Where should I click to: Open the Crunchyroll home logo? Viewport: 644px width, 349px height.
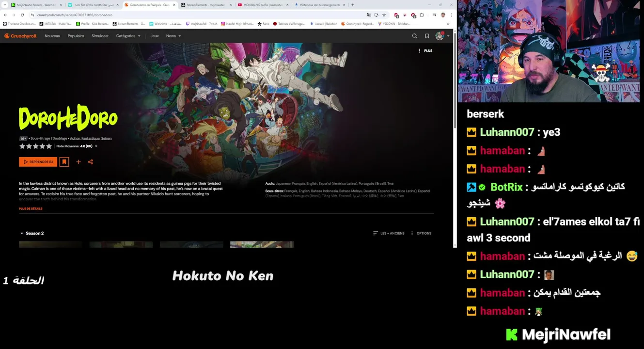click(20, 36)
